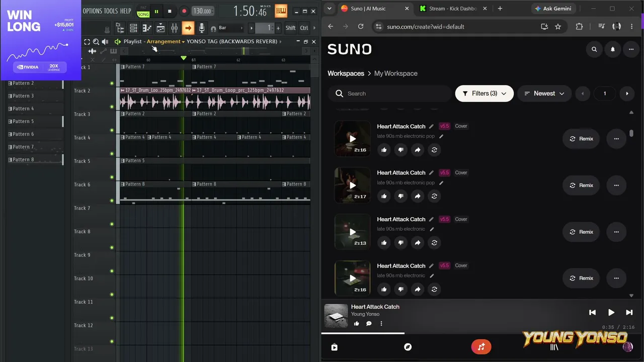Click the playlist focus frame icon
Image resolution: width=644 pixels, height=362 pixels.
87,42
